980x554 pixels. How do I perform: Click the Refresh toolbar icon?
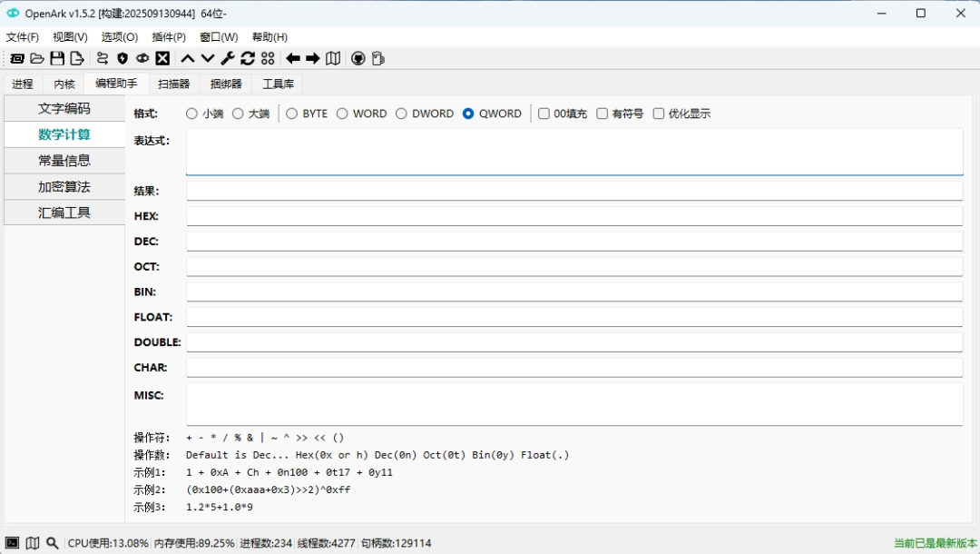click(x=247, y=57)
